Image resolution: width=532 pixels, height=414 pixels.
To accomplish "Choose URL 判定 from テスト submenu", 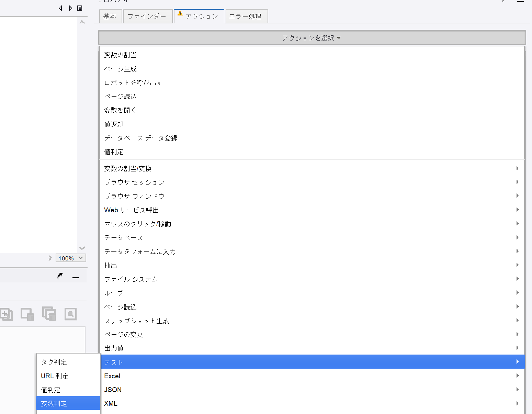I will tap(68, 376).
